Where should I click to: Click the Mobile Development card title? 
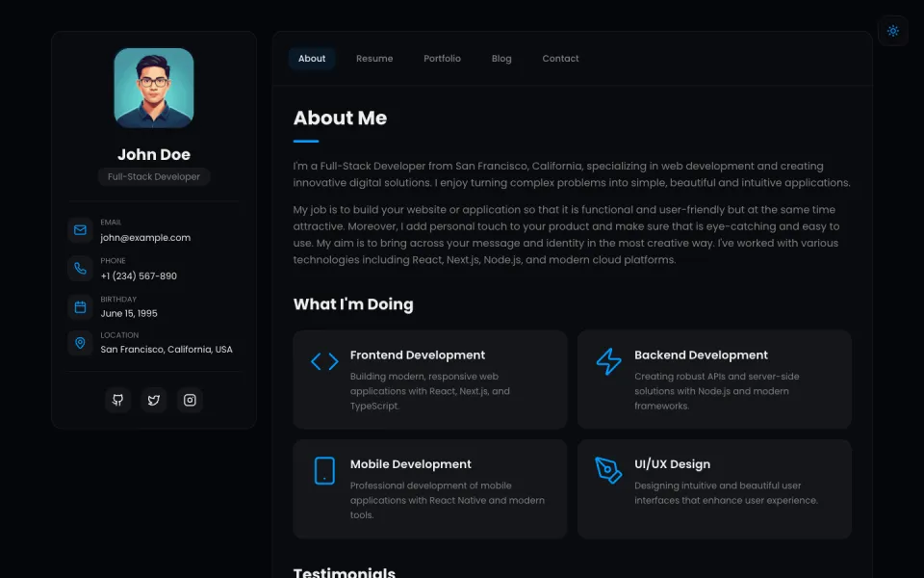point(411,464)
